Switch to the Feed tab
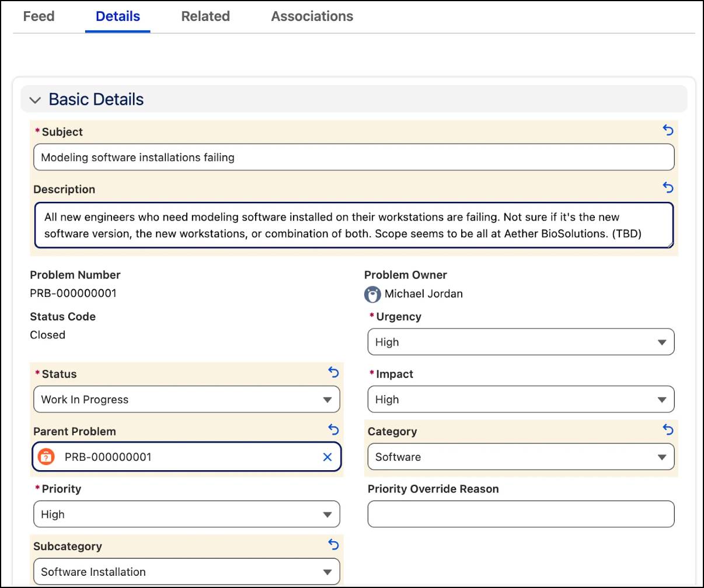 39,16
